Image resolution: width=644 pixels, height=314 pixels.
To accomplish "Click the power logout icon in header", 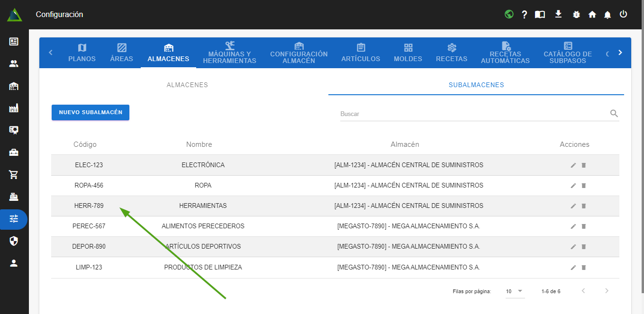I will 623,14.
